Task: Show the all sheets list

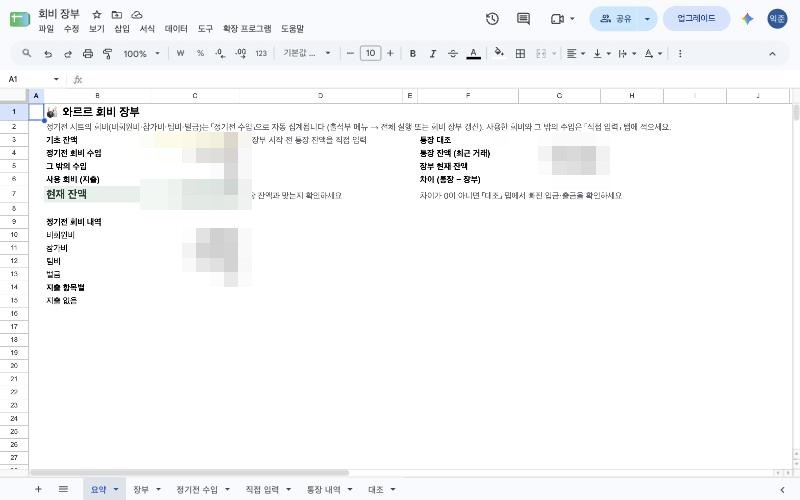Action: tap(63, 489)
